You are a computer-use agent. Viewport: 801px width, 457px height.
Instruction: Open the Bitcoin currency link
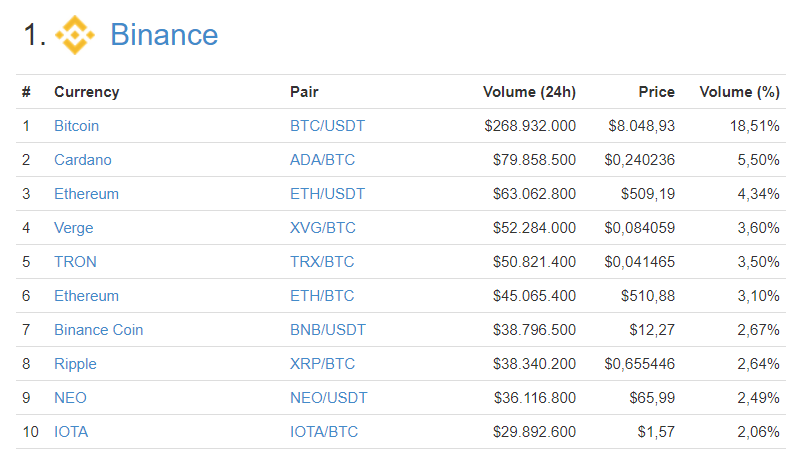(x=77, y=126)
